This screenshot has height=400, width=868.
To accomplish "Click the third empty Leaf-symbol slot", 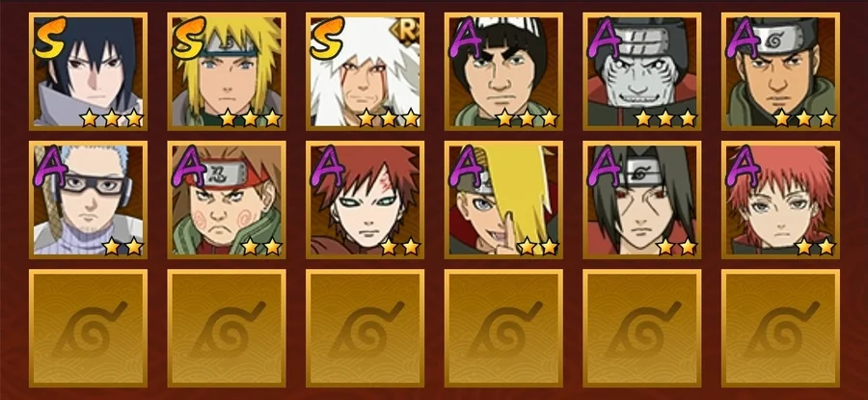I will tap(366, 328).
